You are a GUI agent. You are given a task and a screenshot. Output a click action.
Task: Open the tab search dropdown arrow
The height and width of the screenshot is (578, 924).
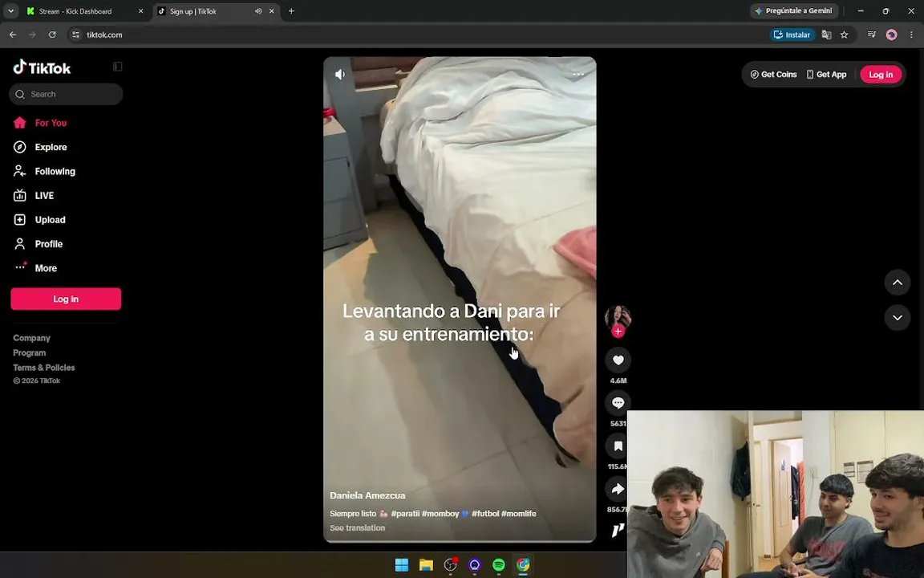click(x=10, y=11)
